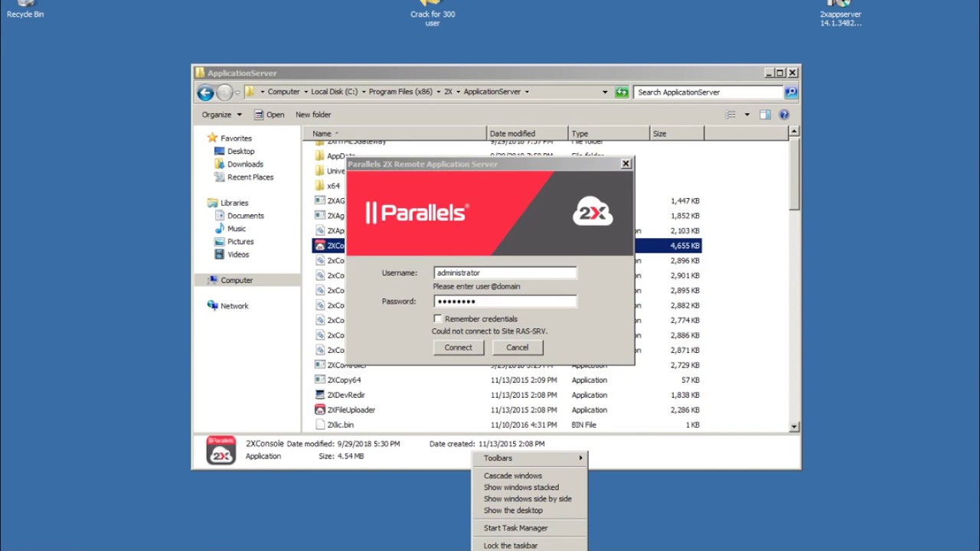Viewport: 980px width, 551px height.
Task: Click the Cancel button in login dialog
Action: [x=518, y=347]
